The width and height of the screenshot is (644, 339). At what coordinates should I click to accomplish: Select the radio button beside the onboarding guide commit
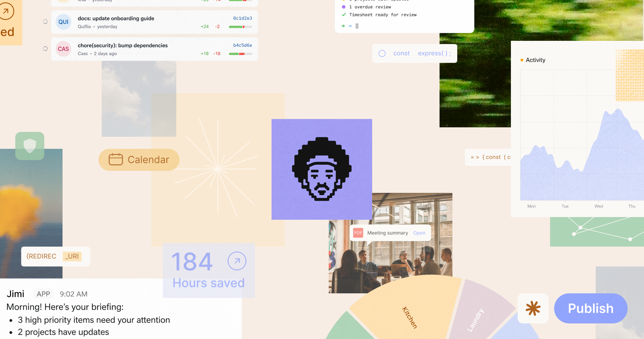[45, 22]
